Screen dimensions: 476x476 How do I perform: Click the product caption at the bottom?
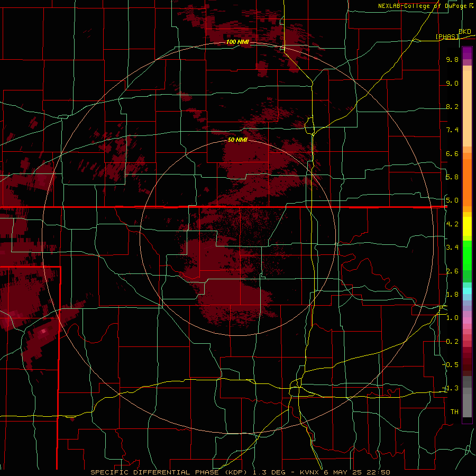pyautogui.click(x=240, y=472)
